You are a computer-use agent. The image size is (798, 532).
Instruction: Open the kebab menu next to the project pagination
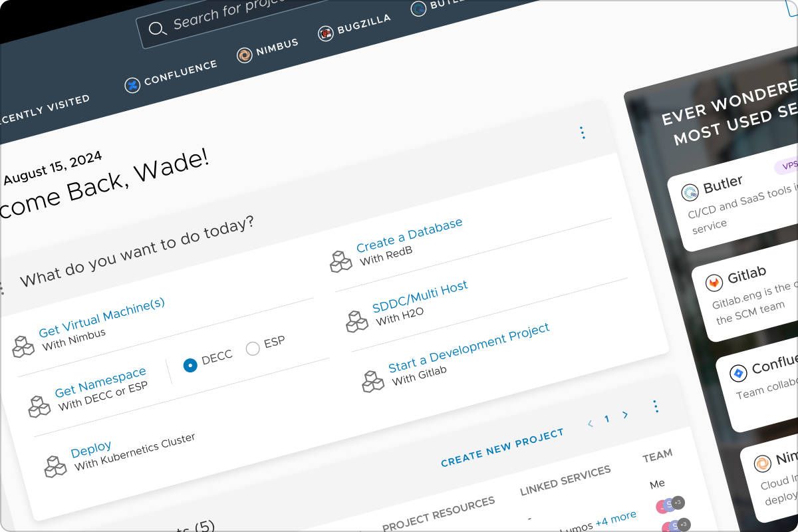coord(656,406)
